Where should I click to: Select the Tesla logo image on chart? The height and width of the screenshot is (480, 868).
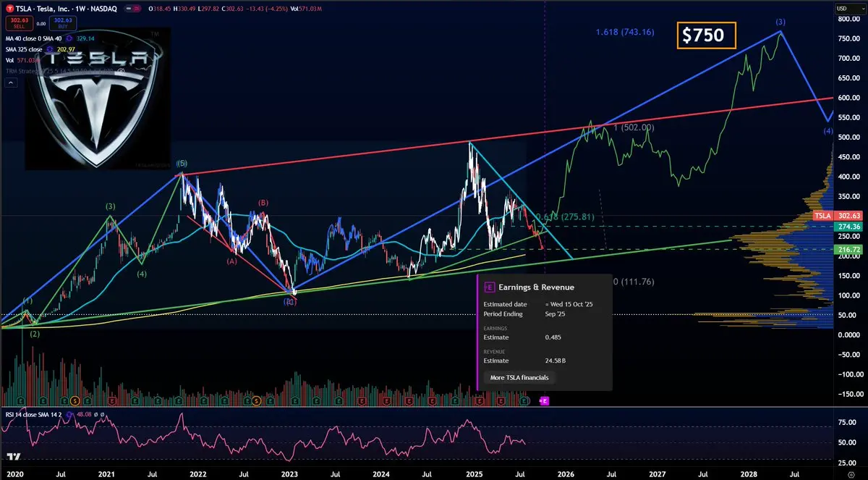pyautogui.click(x=98, y=99)
